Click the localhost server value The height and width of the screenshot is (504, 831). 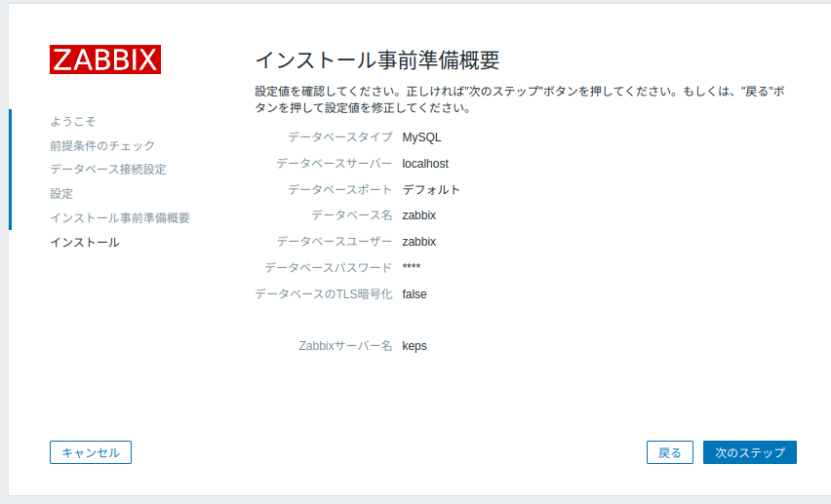click(x=425, y=163)
